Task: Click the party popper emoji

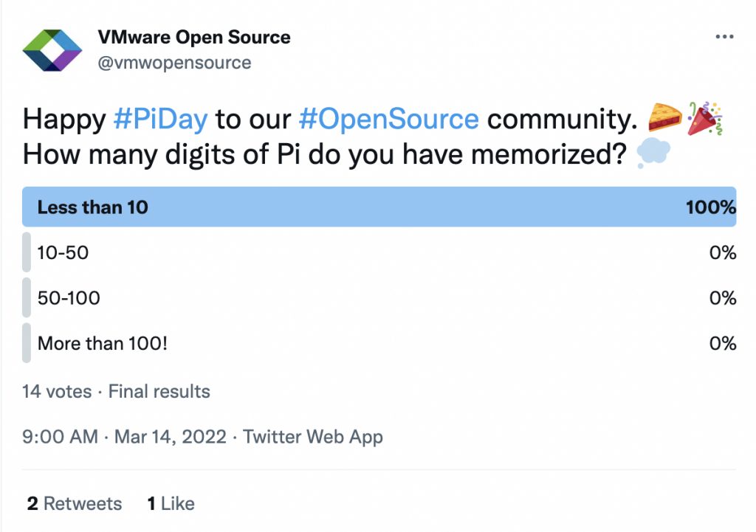Action: (x=704, y=118)
